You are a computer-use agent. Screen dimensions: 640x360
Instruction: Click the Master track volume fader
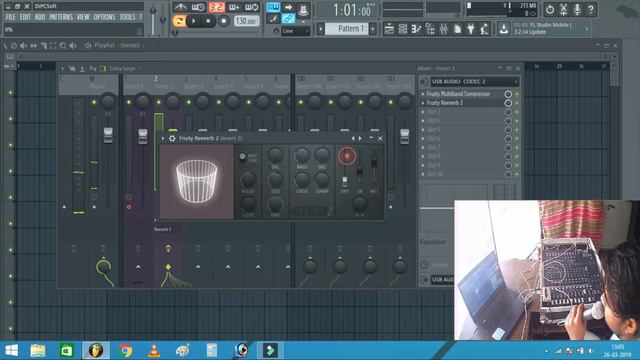108,135
